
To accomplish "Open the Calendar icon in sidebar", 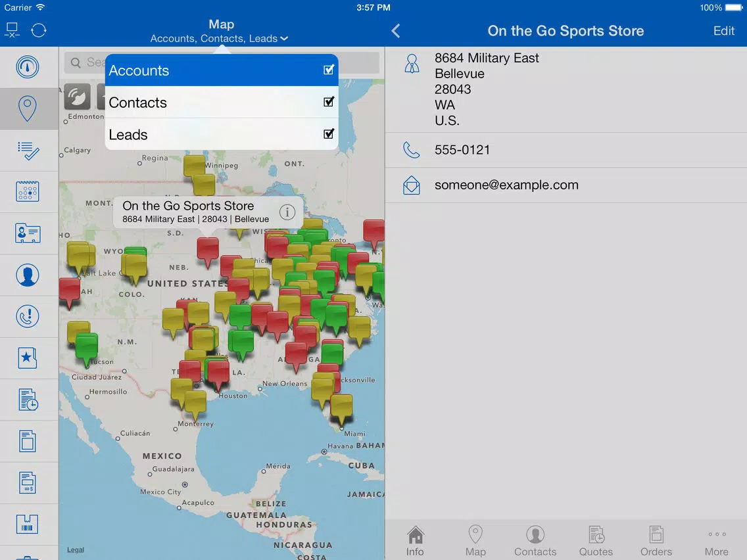I will (28, 191).
